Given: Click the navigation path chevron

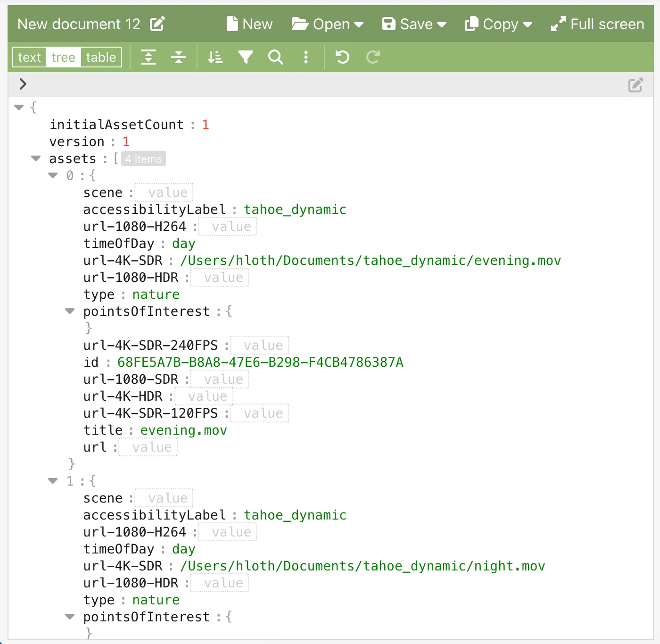Looking at the screenshot, I should 23,84.
